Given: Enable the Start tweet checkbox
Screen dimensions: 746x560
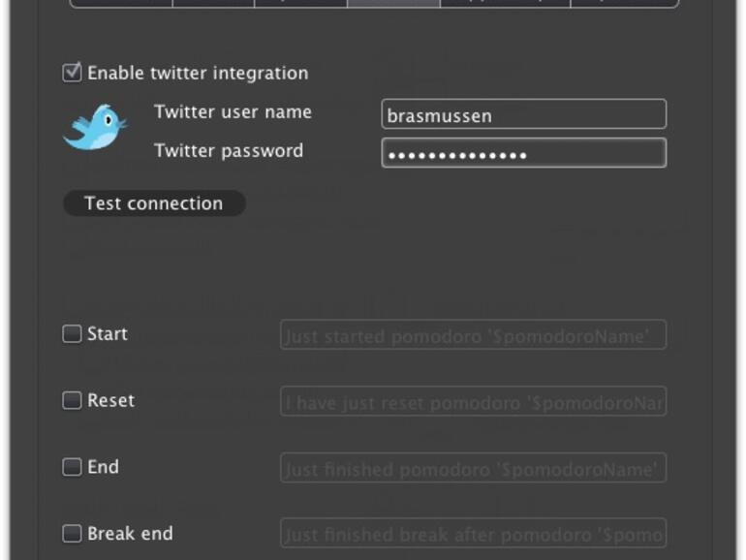Looking at the screenshot, I should click(x=72, y=334).
